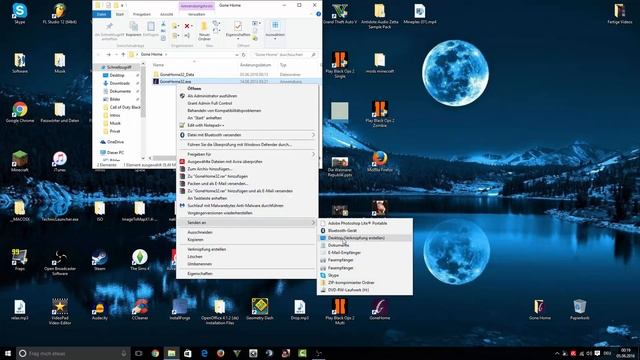640x360 pixels.
Task: Open the Datei tab in Explorer
Action: pyautogui.click(x=102, y=14)
